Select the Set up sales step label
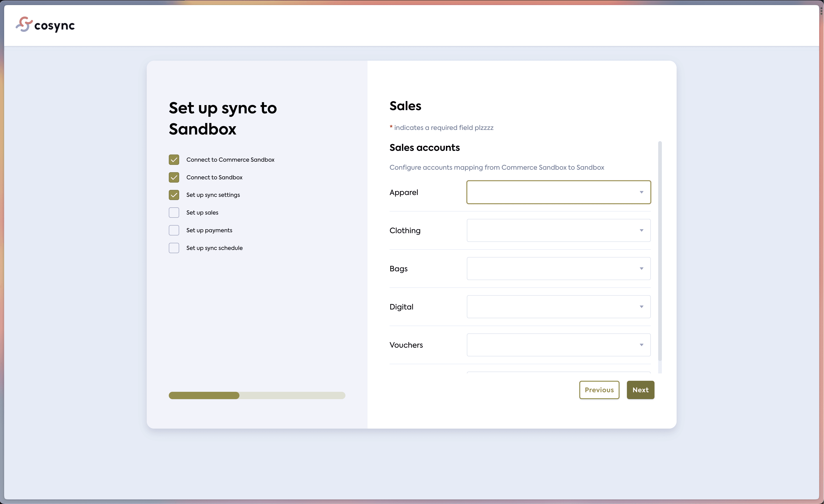 coord(202,213)
